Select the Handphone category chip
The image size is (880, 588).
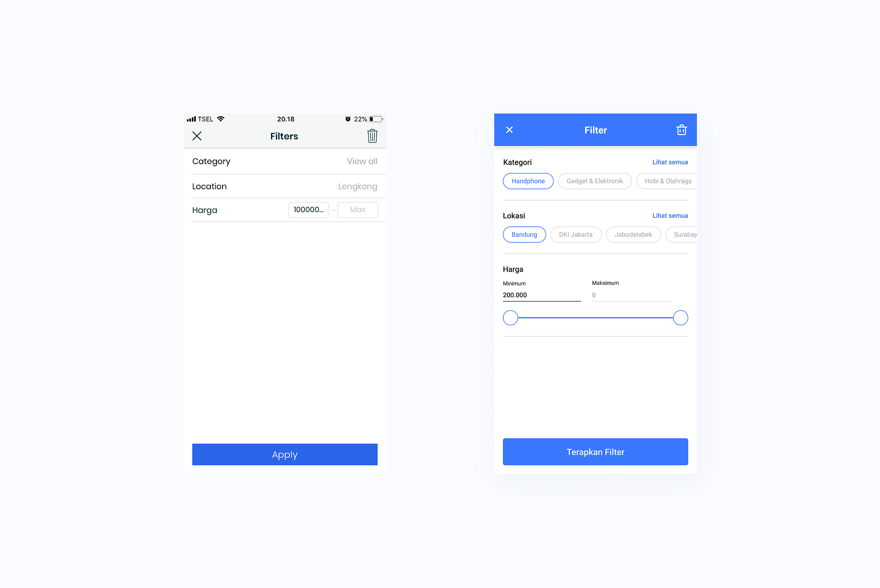tap(528, 180)
